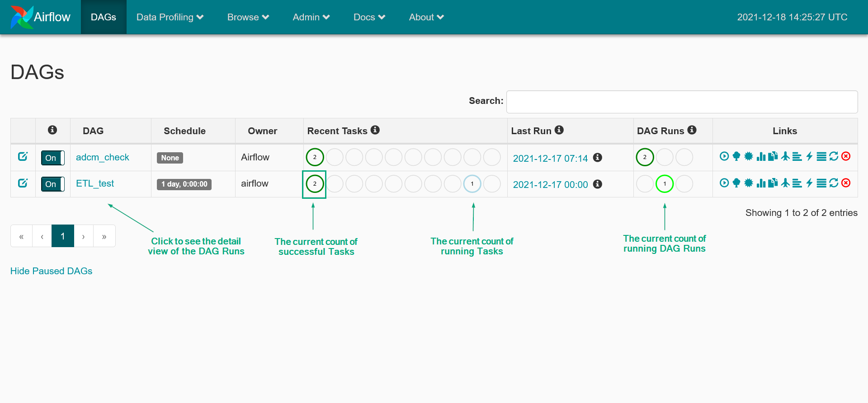View Code lightning icon for adcm_check
868x403 pixels.
pyautogui.click(x=809, y=156)
